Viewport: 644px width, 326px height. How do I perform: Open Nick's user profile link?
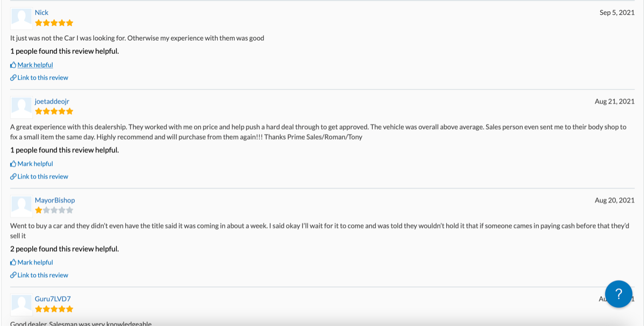tap(42, 13)
